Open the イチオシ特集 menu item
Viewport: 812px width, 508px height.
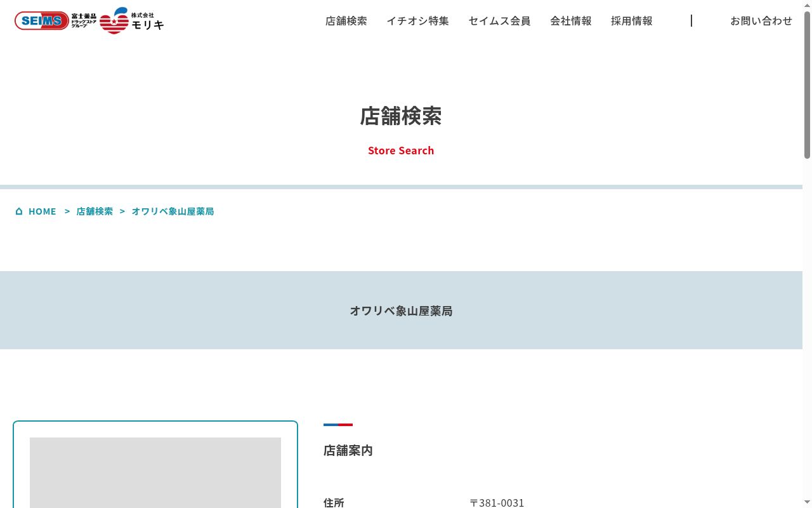tap(418, 21)
